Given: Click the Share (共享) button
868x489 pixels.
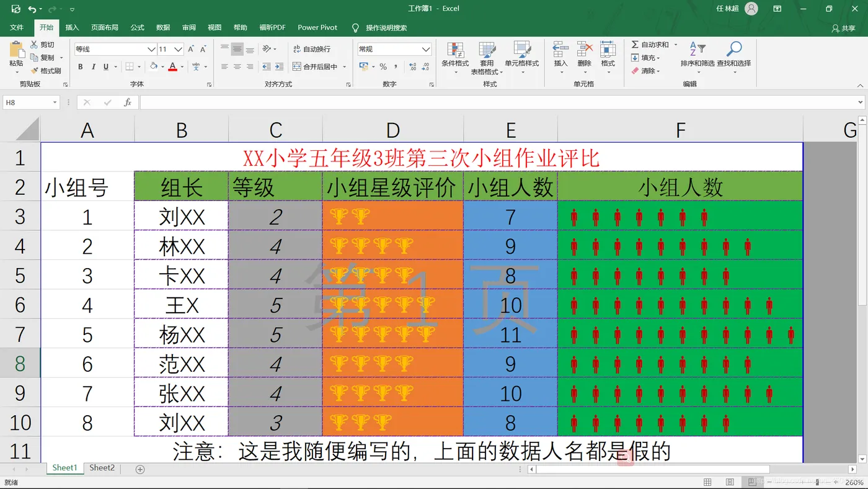Looking at the screenshot, I should [x=843, y=28].
